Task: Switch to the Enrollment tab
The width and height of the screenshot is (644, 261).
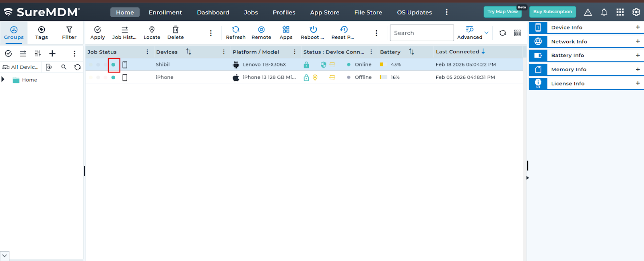Action: (165, 12)
